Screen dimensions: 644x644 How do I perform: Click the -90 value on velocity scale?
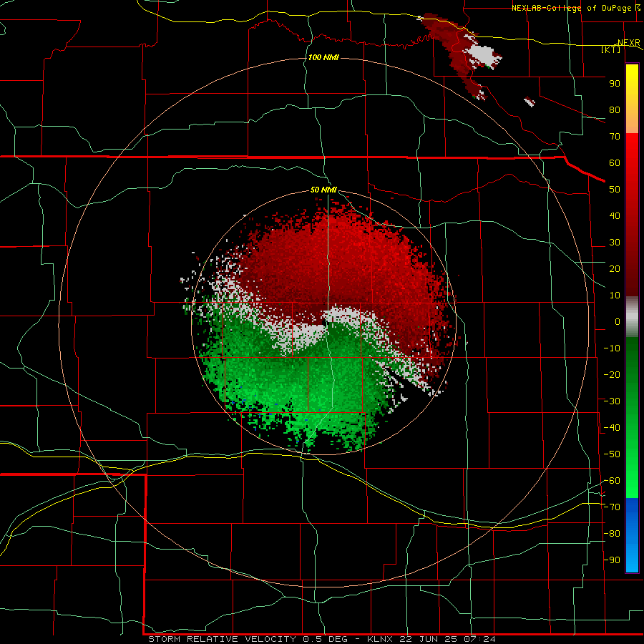[x=612, y=560]
